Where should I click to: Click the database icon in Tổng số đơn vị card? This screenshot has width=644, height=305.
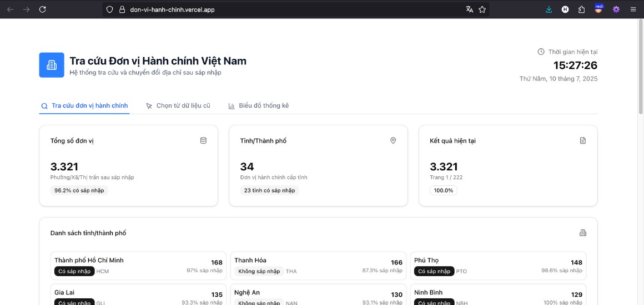pyautogui.click(x=203, y=141)
